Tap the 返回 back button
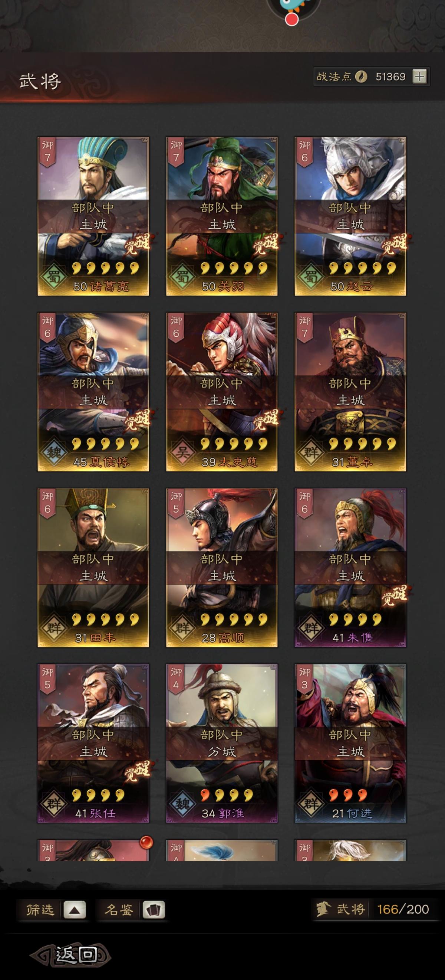The image size is (445, 980). 71,955
